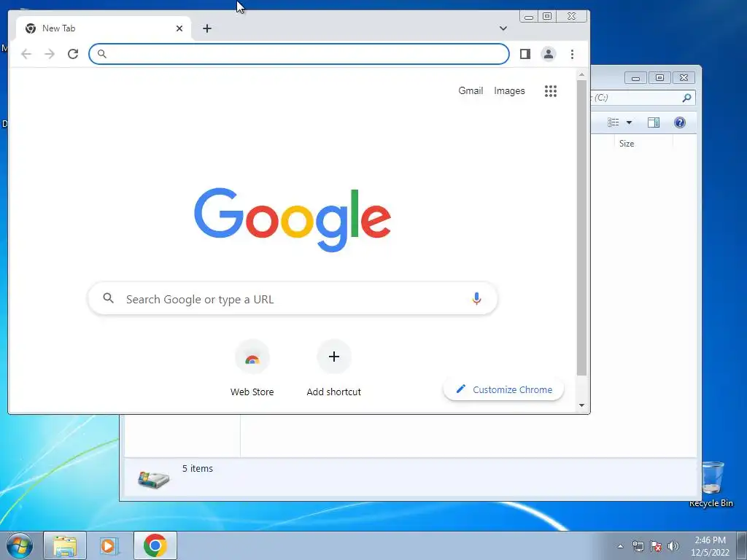The image size is (747, 560).
Task: Click the Size column header in Explorer
Action: tap(643, 144)
